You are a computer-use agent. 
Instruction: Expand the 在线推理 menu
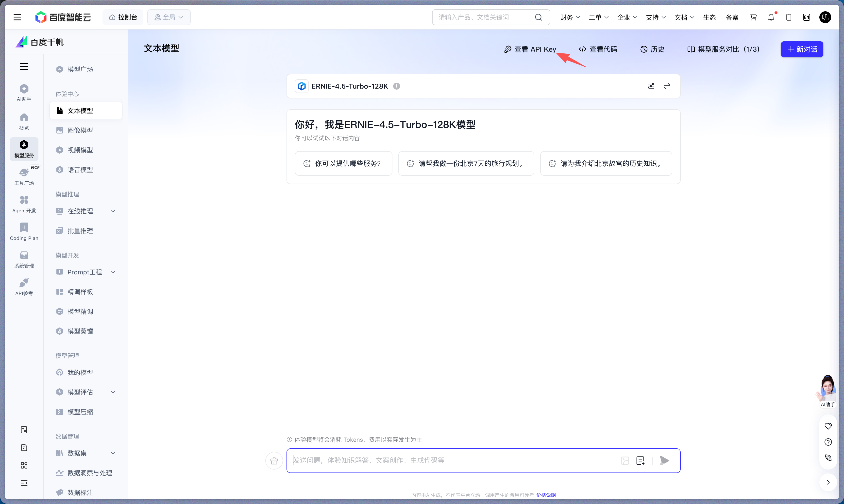pos(113,211)
